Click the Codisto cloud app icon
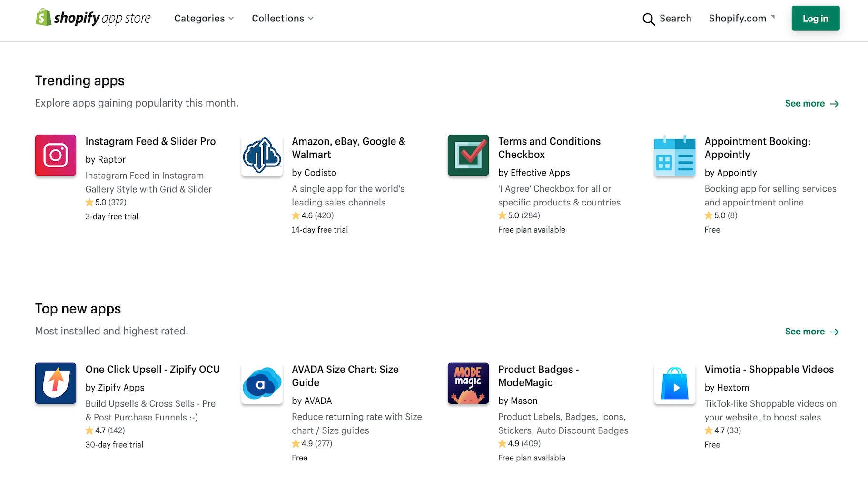Viewport: 868px width, 479px height. 262,155
